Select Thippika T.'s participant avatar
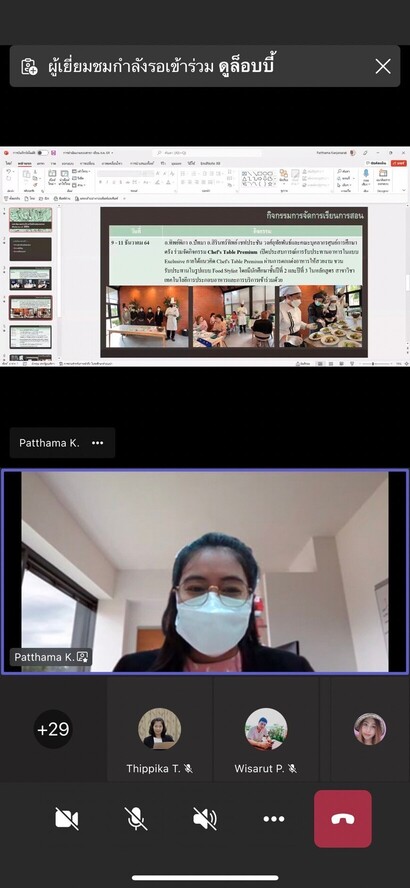This screenshot has height=888, width=410. click(x=160, y=729)
